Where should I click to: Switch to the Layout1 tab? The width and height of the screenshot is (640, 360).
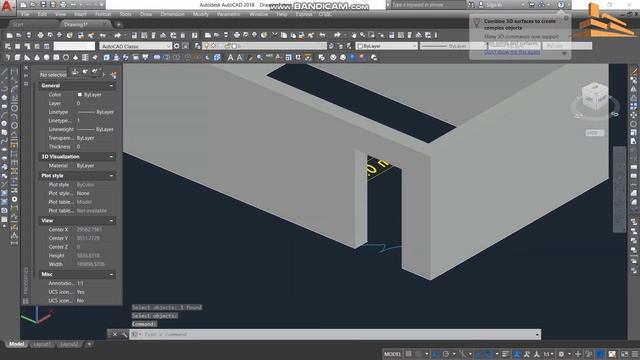point(42,344)
